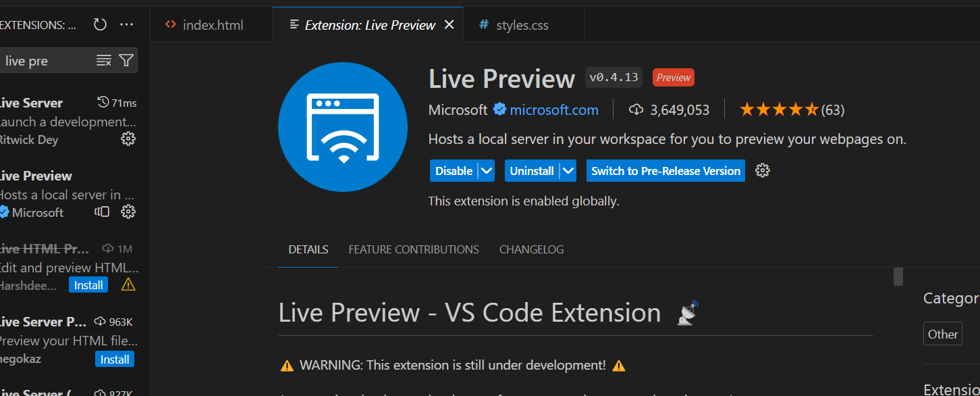
Task: Click Live Server activation time icon
Action: tap(103, 102)
